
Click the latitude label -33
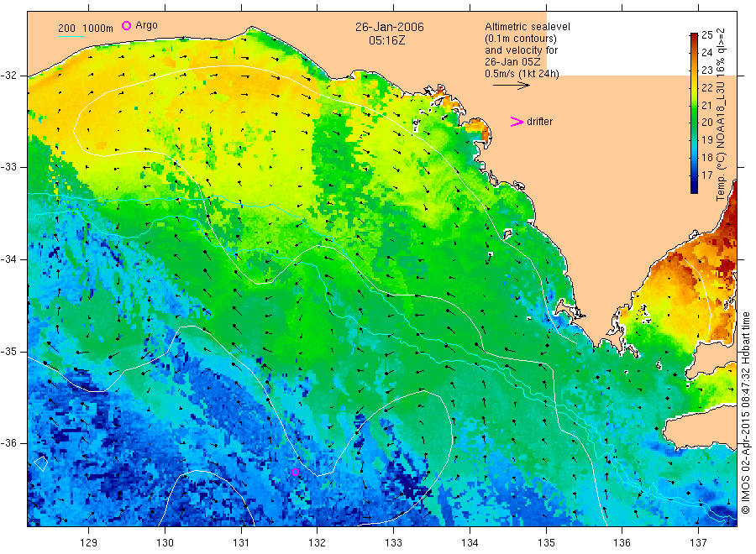pyautogui.click(x=8, y=167)
